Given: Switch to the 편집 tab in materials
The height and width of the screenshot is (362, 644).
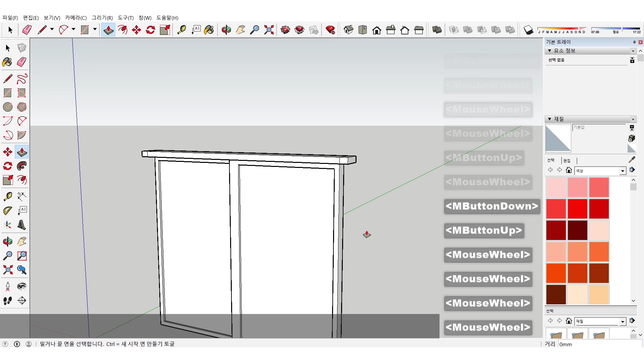Looking at the screenshot, I should [567, 161].
